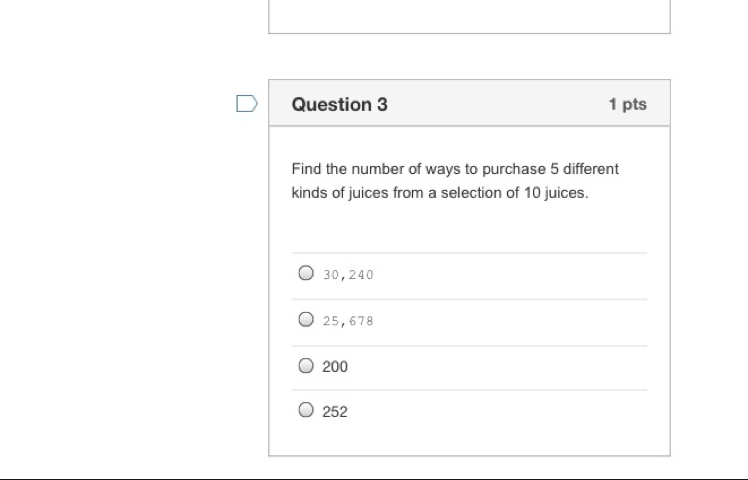The width and height of the screenshot is (748, 480).
Task: Click the "30,240" answer label text
Action: [348, 275]
